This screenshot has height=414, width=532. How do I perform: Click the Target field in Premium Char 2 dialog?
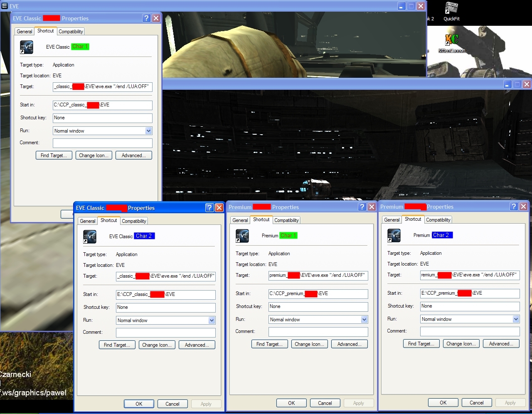click(x=470, y=275)
